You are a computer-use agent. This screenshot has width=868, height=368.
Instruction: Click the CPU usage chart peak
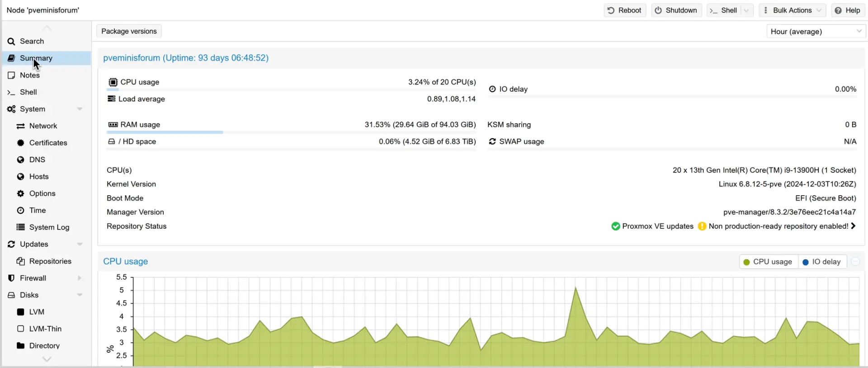point(576,288)
